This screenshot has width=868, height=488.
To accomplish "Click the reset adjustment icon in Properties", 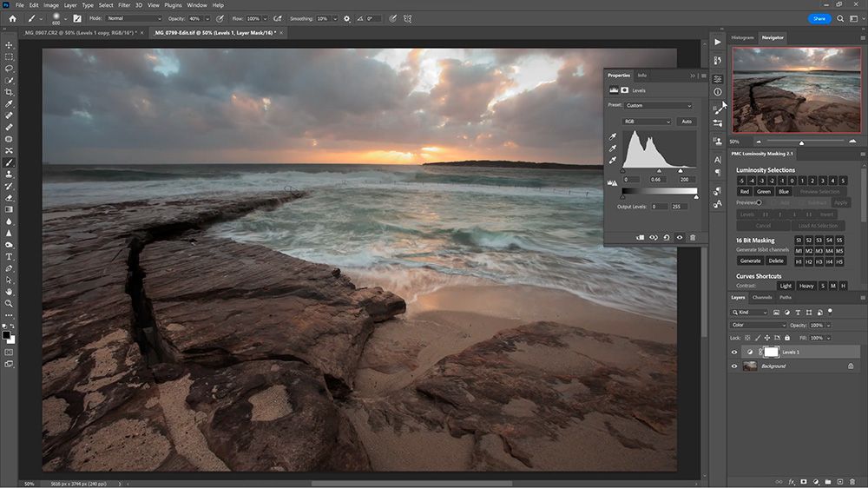I will (666, 237).
